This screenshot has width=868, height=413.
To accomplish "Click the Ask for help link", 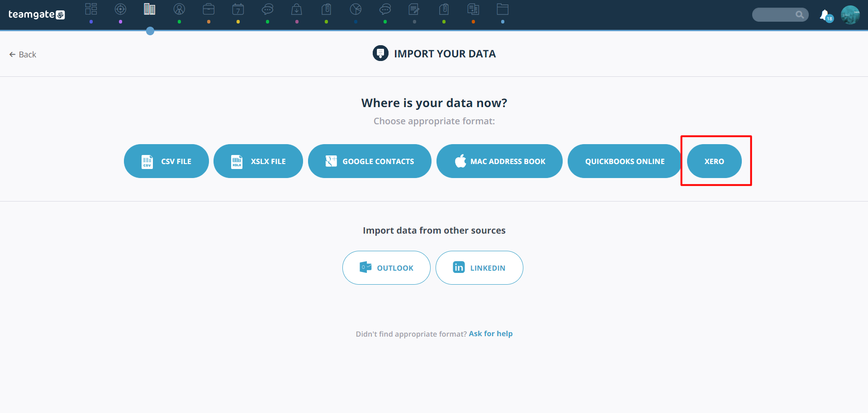I will pyautogui.click(x=491, y=333).
